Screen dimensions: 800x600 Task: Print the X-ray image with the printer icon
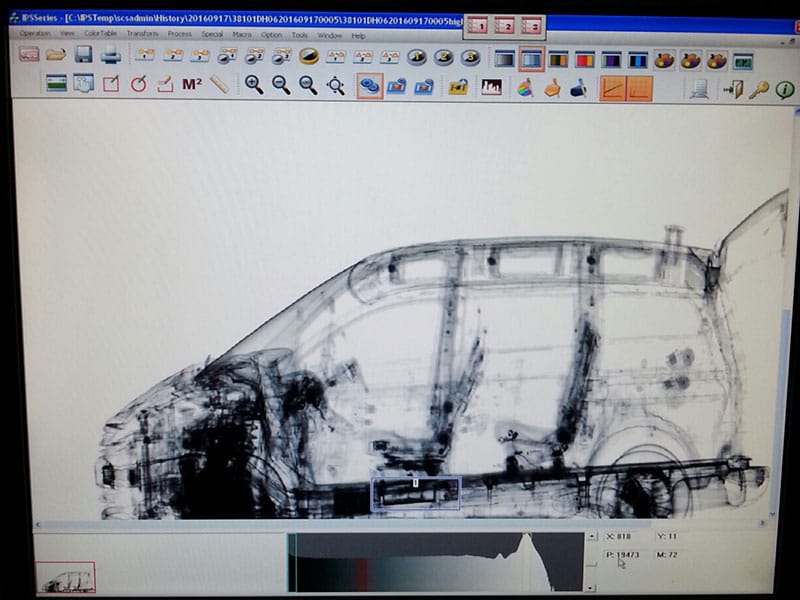(x=111, y=55)
